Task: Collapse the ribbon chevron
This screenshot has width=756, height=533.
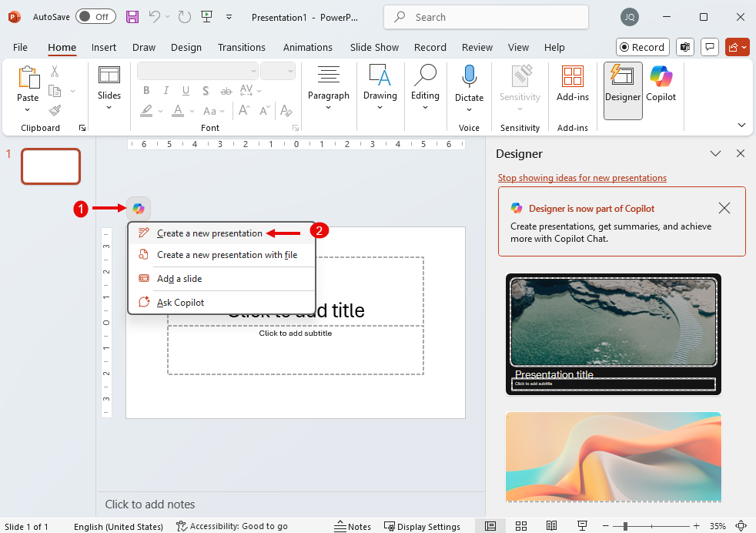Action: (741, 125)
